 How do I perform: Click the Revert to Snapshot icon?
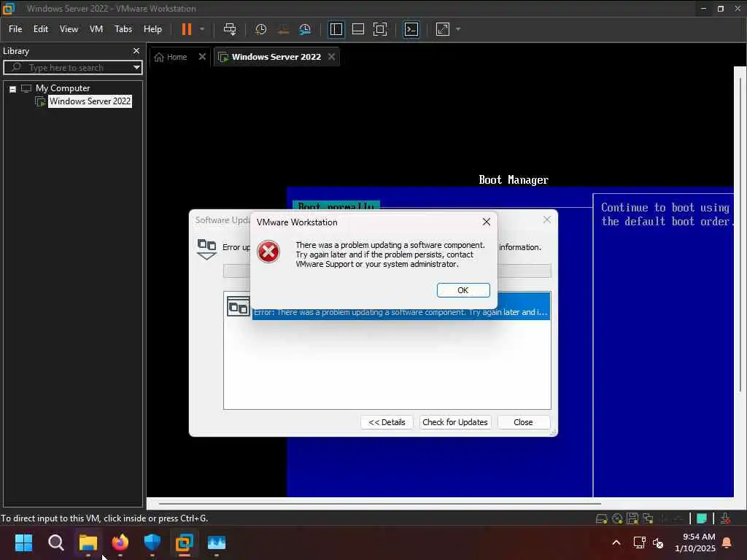pyautogui.click(x=283, y=29)
